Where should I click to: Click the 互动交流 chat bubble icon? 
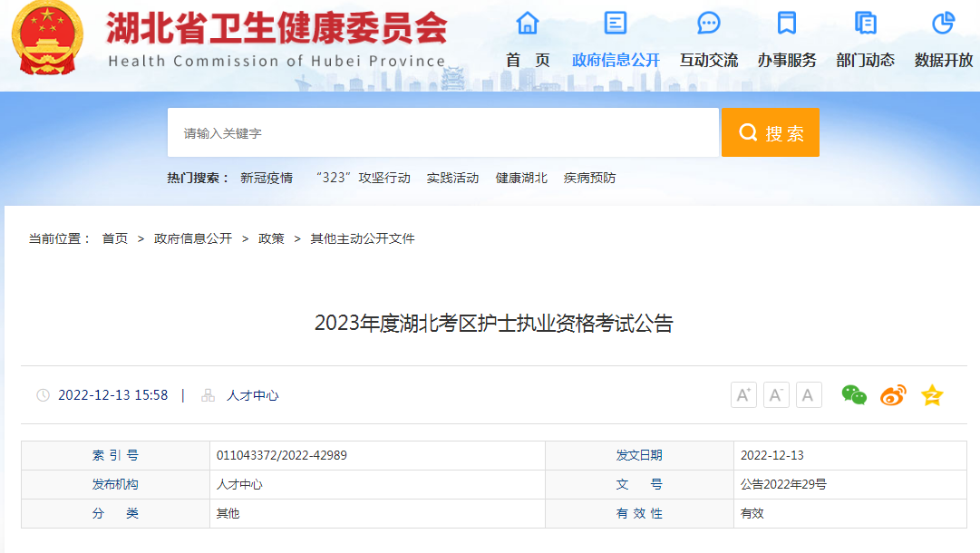click(x=709, y=24)
